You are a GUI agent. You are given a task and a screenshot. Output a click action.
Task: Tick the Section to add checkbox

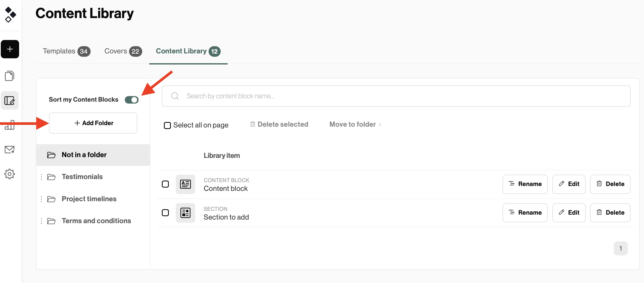165,213
